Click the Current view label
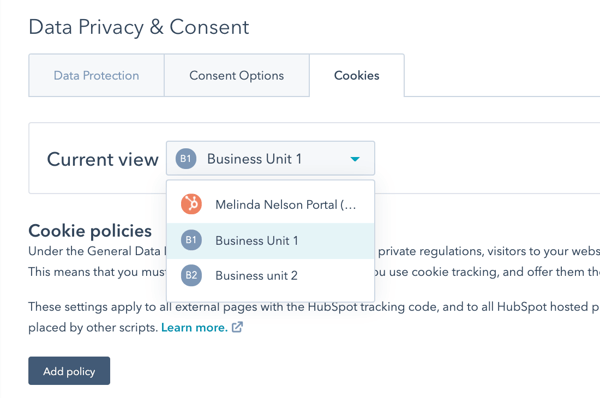 point(103,159)
